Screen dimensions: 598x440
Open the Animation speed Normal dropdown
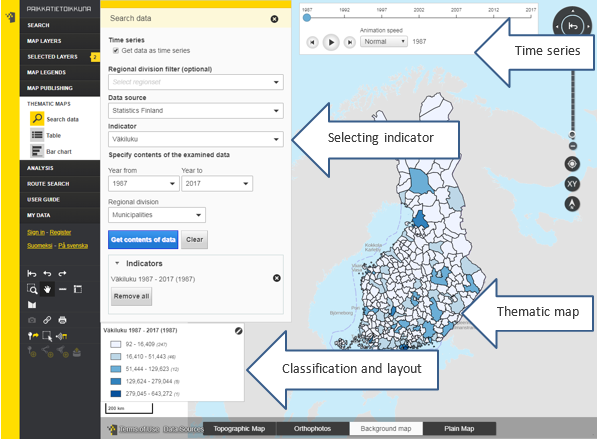pos(384,42)
